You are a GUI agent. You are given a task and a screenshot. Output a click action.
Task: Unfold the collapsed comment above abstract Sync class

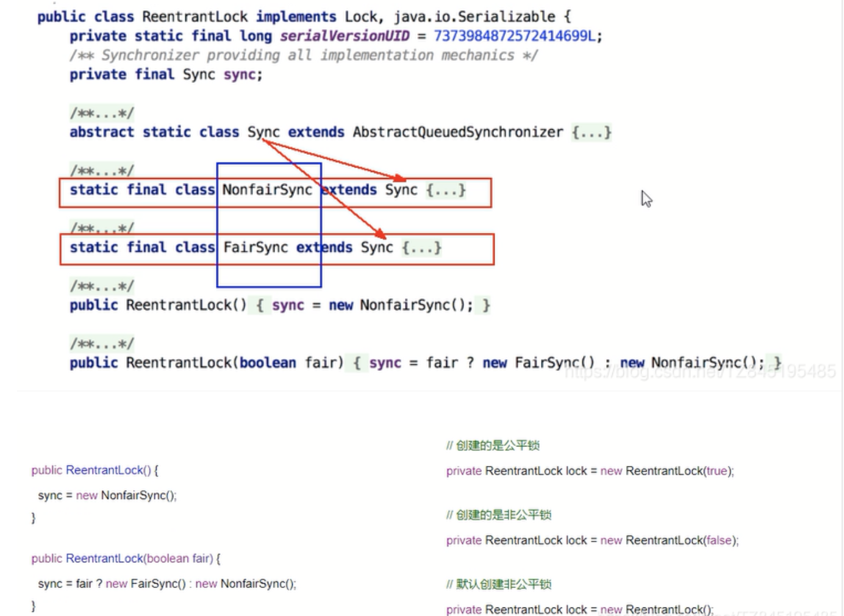(x=101, y=113)
